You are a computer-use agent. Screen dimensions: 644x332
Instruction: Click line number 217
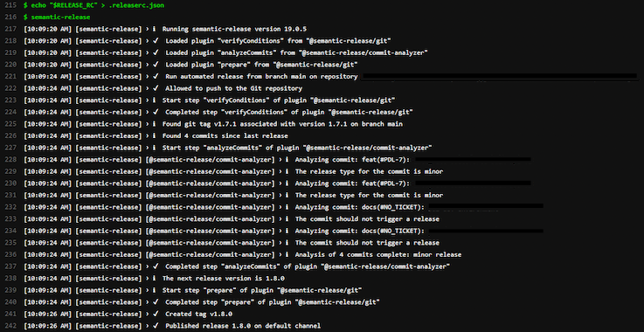(x=11, y=29)
